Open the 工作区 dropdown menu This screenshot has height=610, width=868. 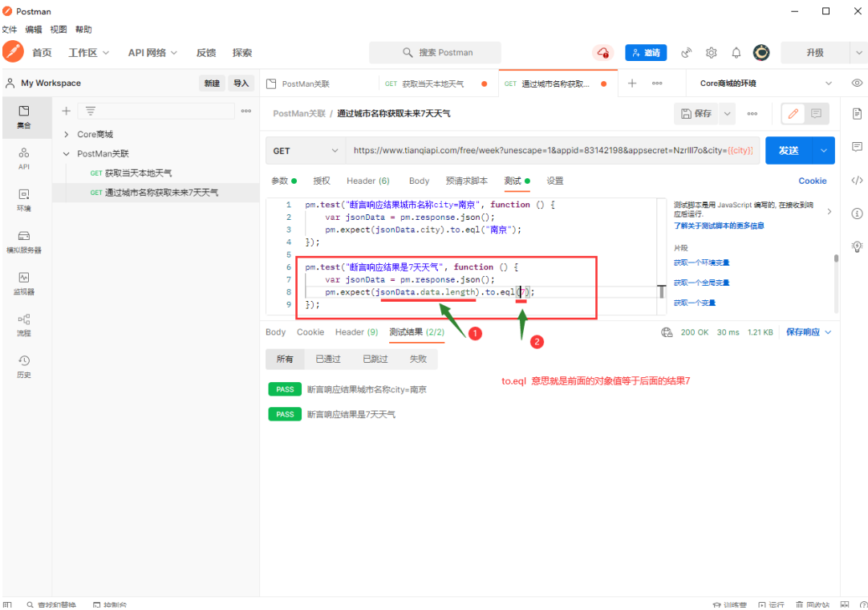(88, 53)
